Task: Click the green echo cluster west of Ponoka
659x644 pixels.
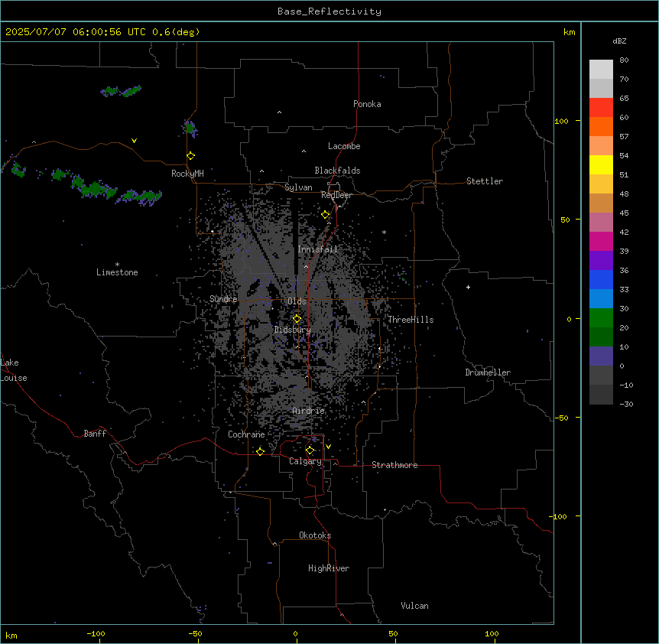Action: 121,91
